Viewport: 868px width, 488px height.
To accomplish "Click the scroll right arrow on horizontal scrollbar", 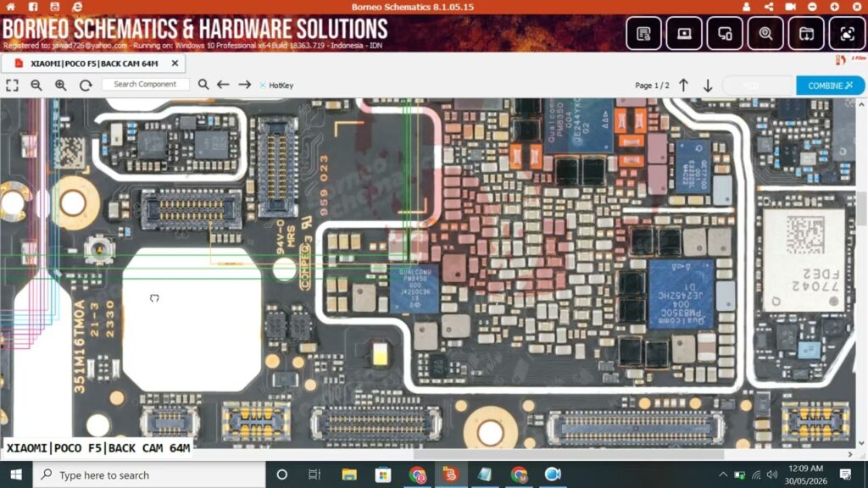I will pos(850,454).
